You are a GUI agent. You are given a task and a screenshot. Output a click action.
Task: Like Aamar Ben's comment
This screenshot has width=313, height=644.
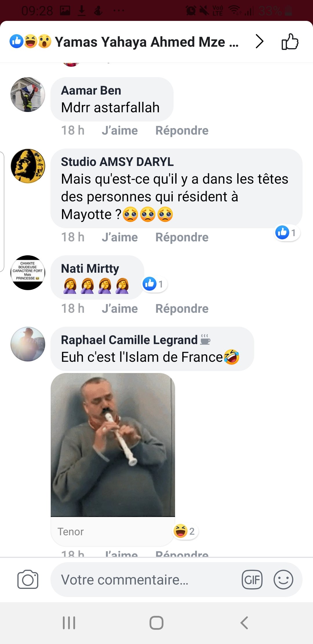tap(120, 131)
